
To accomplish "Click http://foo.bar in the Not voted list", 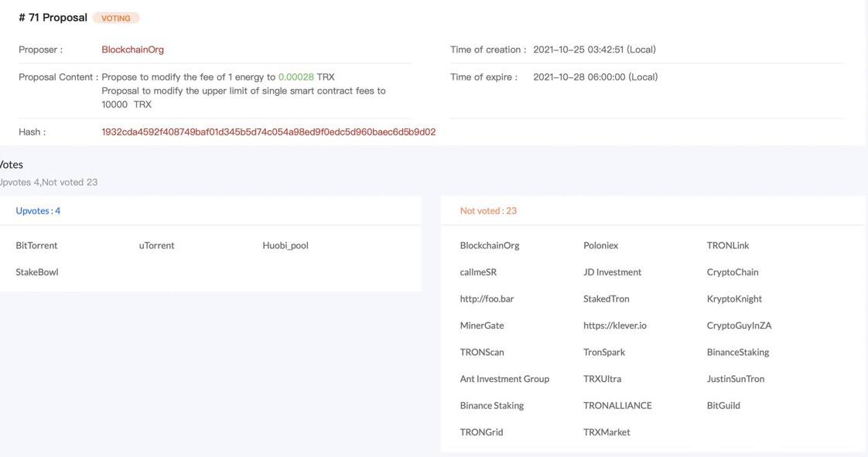I will [x=487, y=298].
